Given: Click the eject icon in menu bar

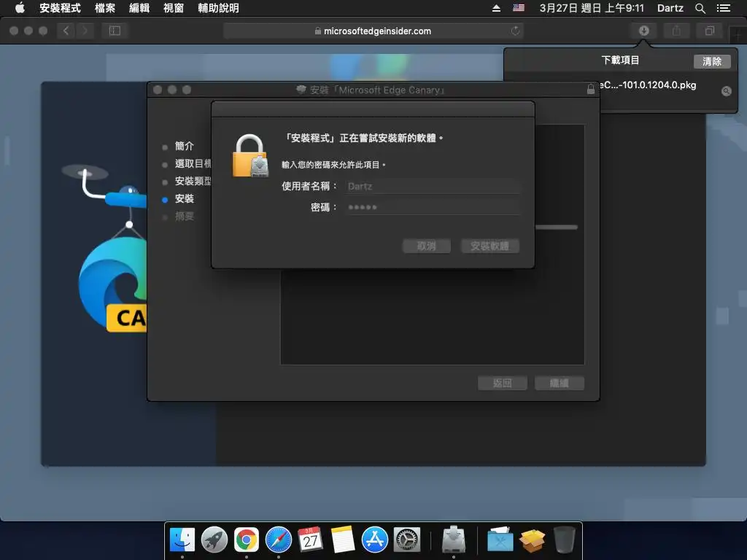Looking at the screenshot, I should (x=496, y=8).
